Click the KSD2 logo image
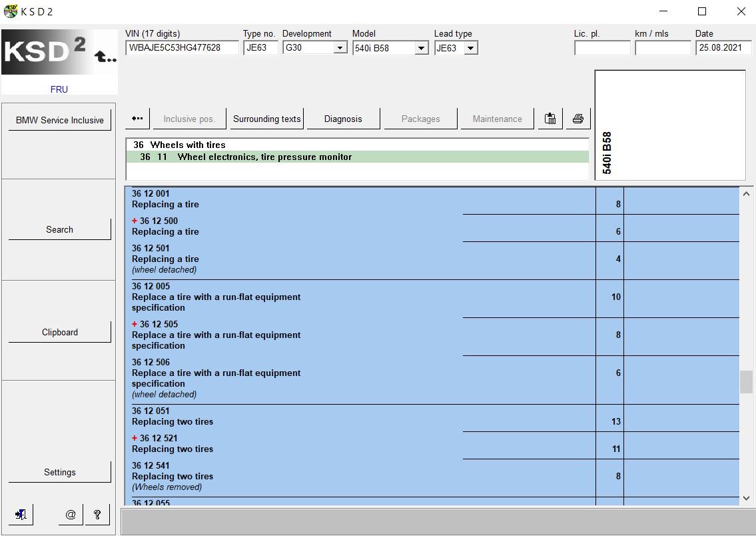Viewport: 756px width, 536px height. (59, 52)
